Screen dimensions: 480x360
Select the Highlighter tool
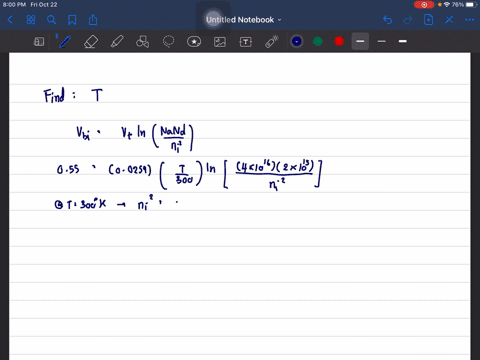point(117,42)
